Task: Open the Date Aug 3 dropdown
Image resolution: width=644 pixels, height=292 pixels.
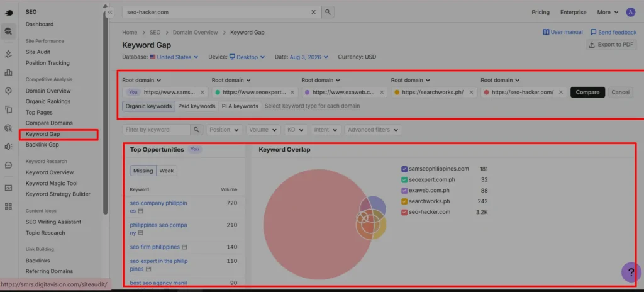Action: 309,57
